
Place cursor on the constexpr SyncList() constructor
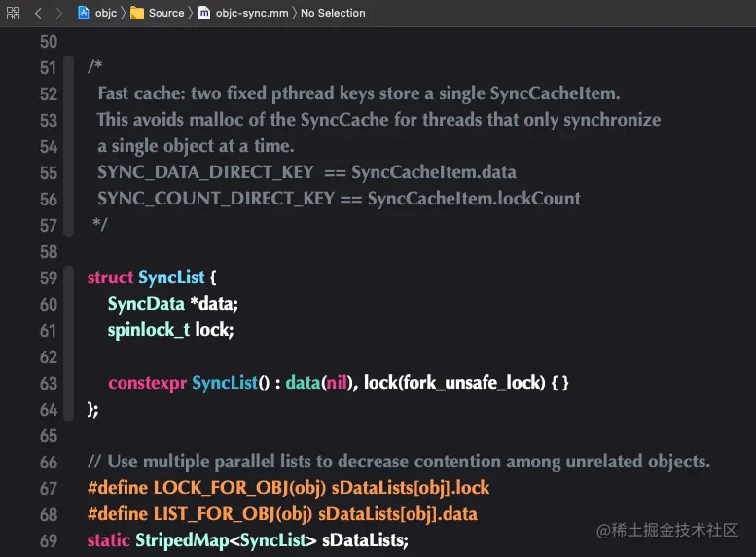[338, 383]
